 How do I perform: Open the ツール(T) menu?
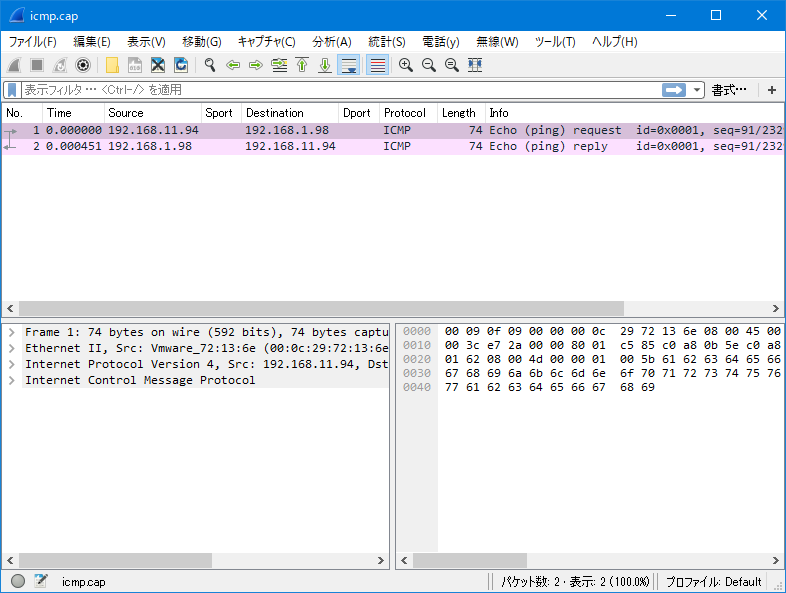tap(555, 42)
